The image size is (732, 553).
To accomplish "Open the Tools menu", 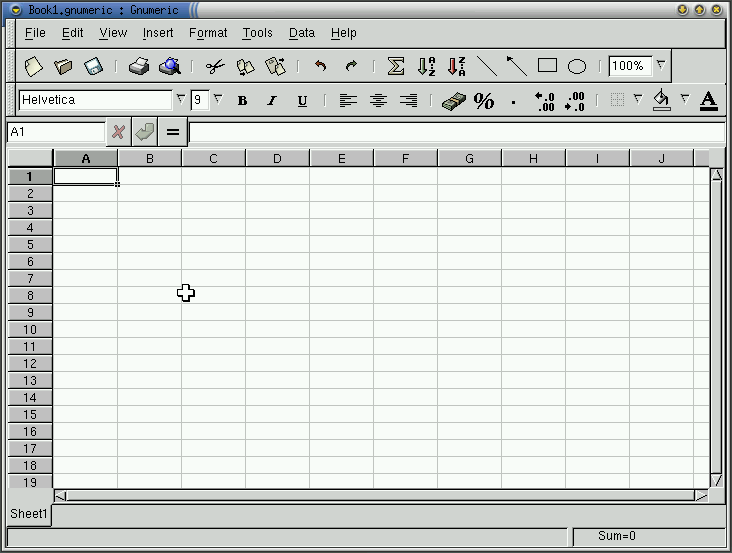I will 257,33.
